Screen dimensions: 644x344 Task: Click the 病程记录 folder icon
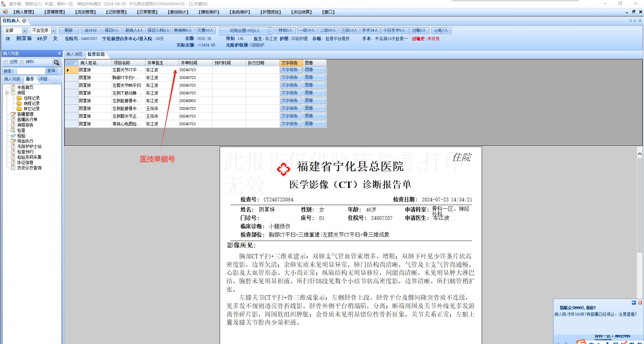(19, 103)
